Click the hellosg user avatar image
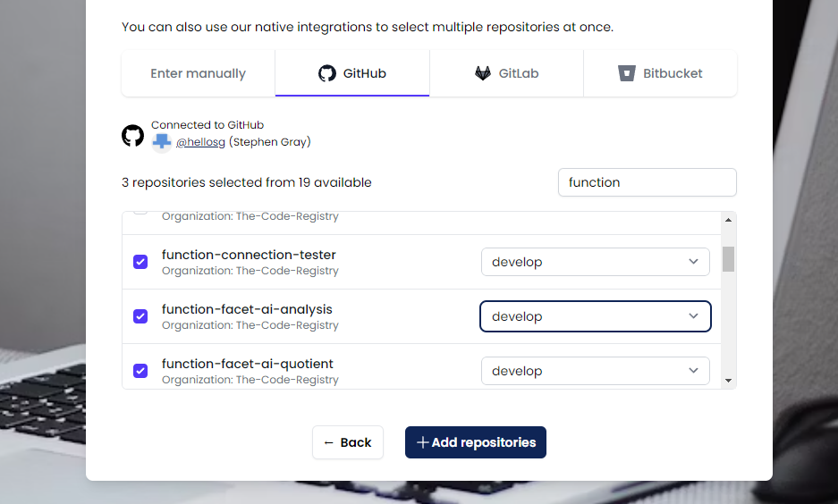Screen dimensions: 838x504 161,143
